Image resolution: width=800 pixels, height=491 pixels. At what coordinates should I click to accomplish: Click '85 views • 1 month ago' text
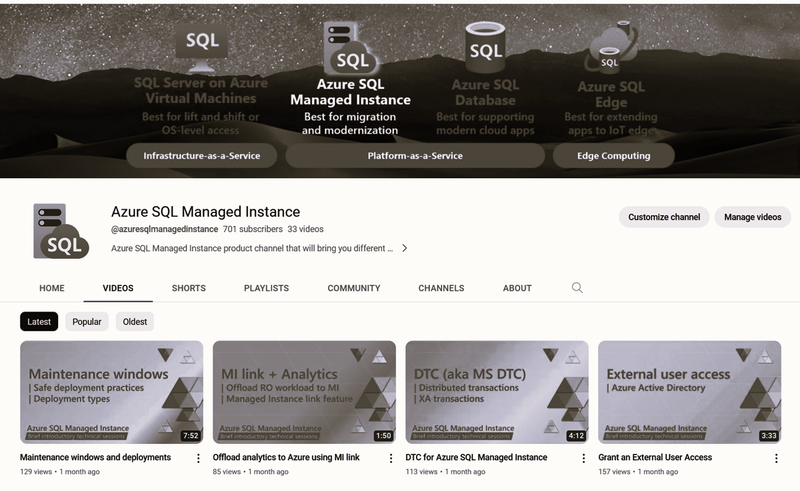point(251,472)
